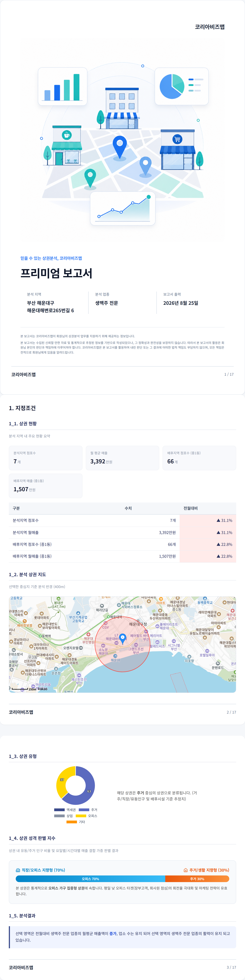This screenshot has width=245, height=980.
Task: Click the 배후지역 매출 (중1동) 1,507 card
Action: point(46,486)
